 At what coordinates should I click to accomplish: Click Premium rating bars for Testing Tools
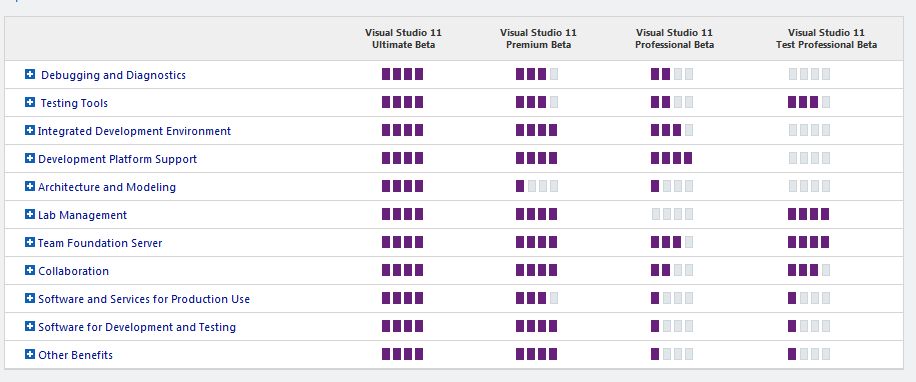[537, 102]
